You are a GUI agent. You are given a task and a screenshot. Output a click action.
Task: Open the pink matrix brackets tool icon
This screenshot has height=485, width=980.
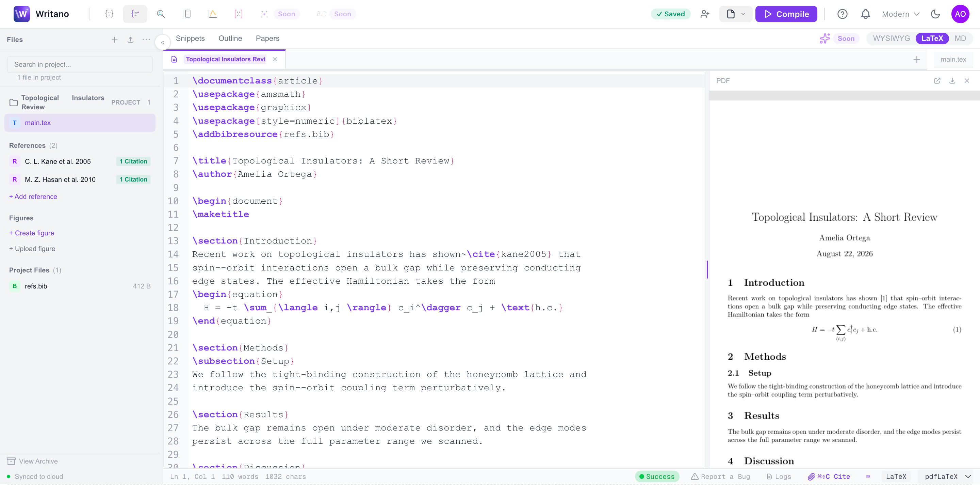(x=239, y=14)
